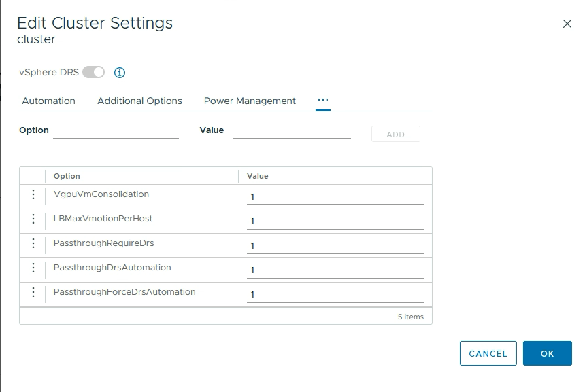Open actions menu for LBMaxVmotionPerHost row
The image size is (585, 392).
33,219
